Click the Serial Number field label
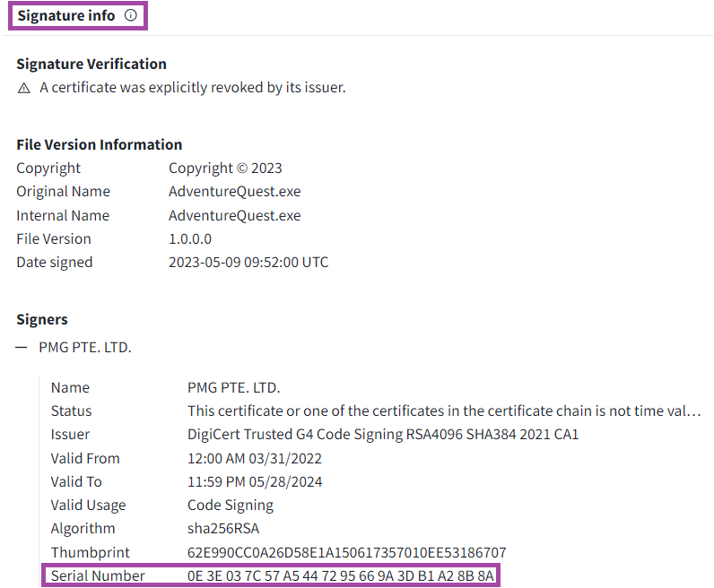Viewport: 714px width, 588px height. click(x=98, y=575)
